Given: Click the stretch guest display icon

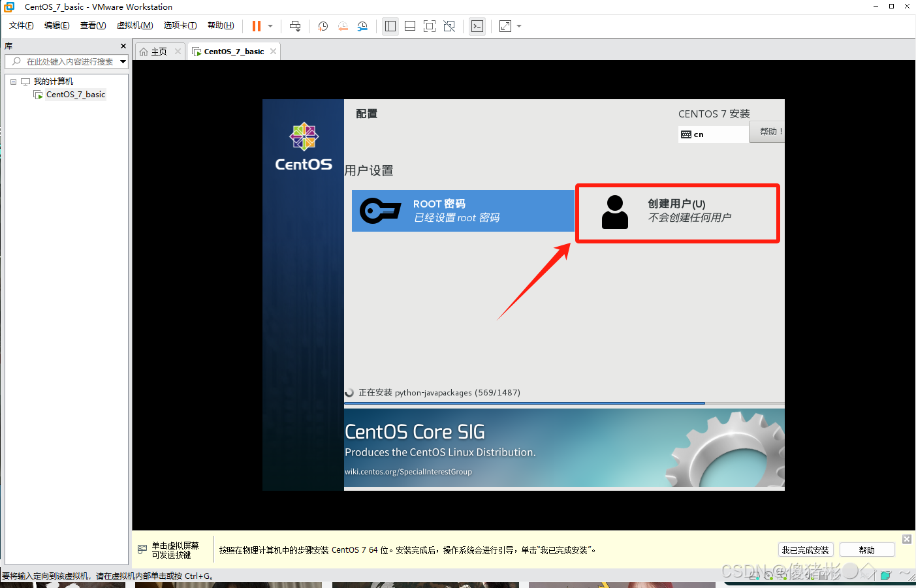Looking at the screenshot, I should tap(505, 26).
